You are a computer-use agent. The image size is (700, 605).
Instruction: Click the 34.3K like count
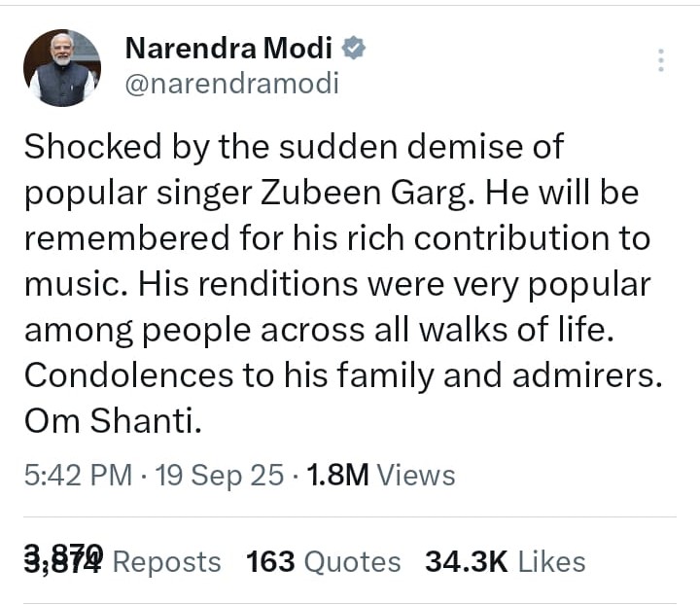[x=467, y=561]
